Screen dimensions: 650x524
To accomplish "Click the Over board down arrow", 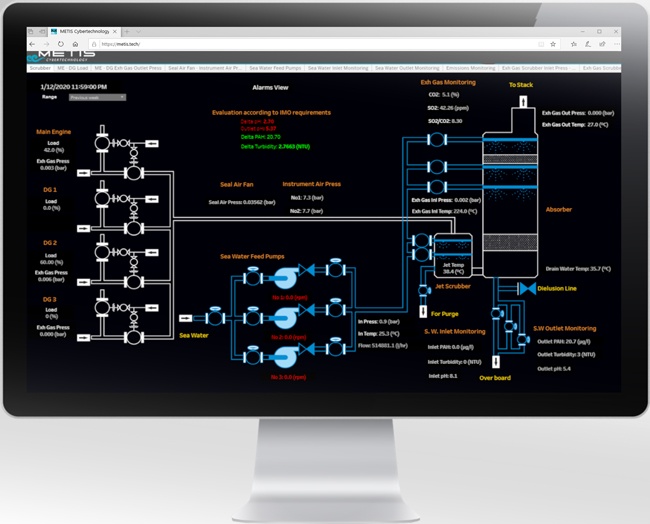I will (496, 362).
